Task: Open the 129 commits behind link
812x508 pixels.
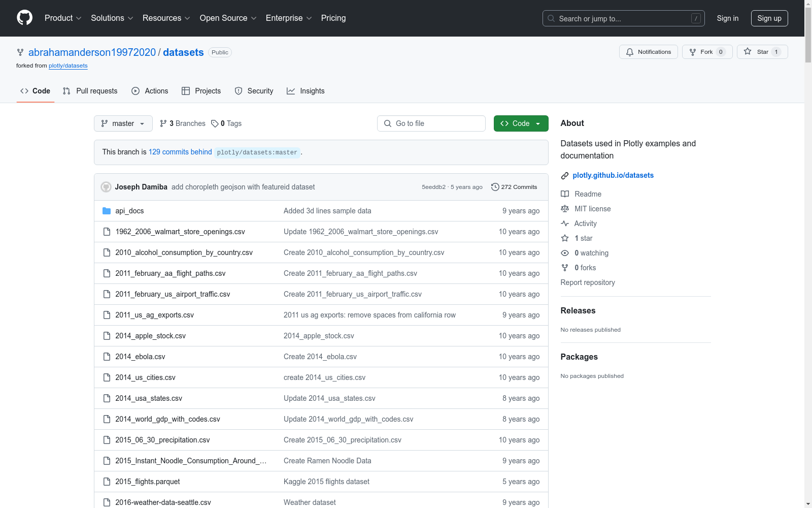Action: pyautogui.click(x=180, y=152)
